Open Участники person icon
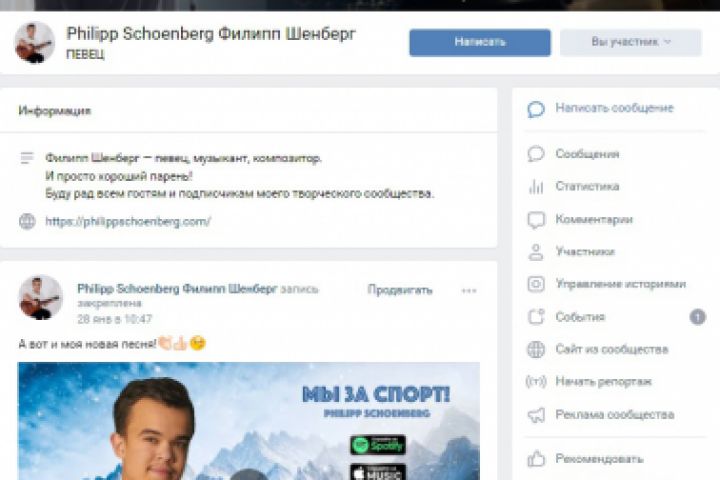The width and height of the screenshot is (720, 480). coord(536,252)
